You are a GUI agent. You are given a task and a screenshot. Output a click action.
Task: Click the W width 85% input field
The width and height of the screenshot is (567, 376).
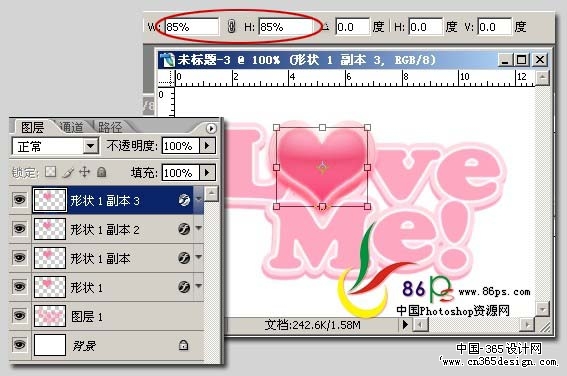[x=192, y=27]
